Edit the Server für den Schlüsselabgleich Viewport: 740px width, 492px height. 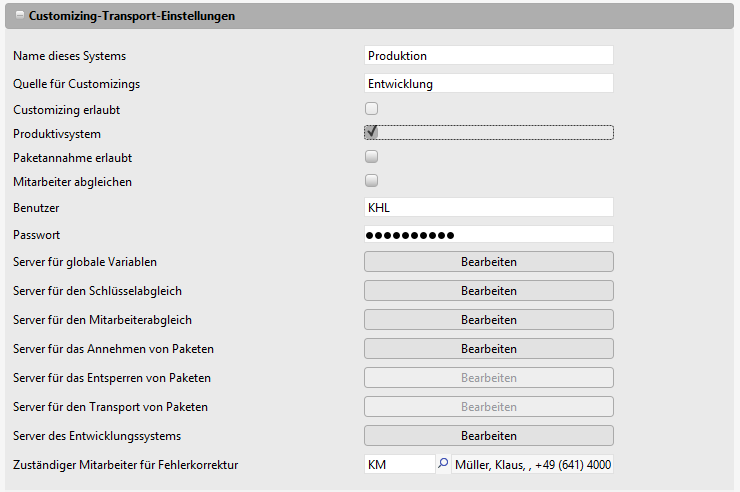coord(488,291)
